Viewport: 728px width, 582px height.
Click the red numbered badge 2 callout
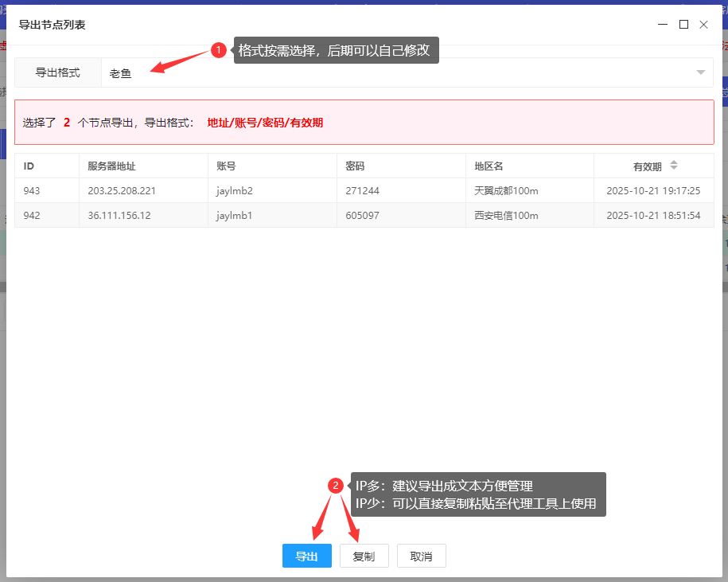(x=337, y=484)
